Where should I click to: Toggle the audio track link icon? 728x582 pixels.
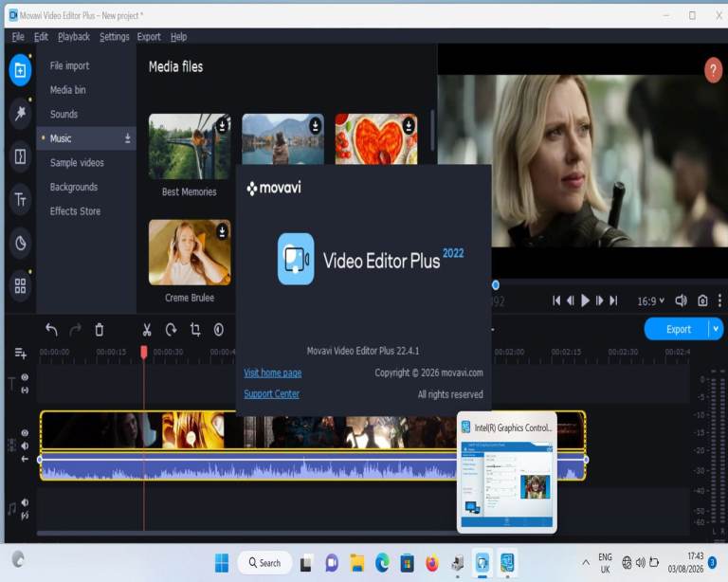pos(25,515)
